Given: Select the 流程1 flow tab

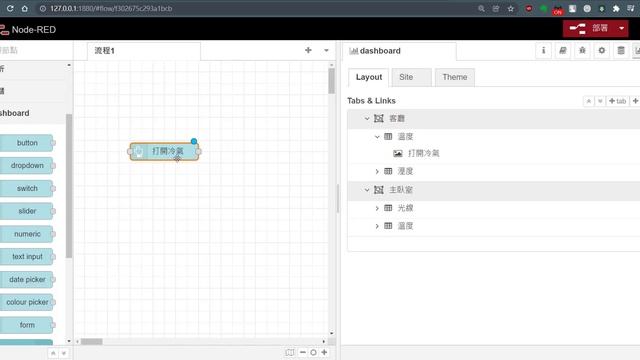Looking at the screenshot, I should (144, 51).
